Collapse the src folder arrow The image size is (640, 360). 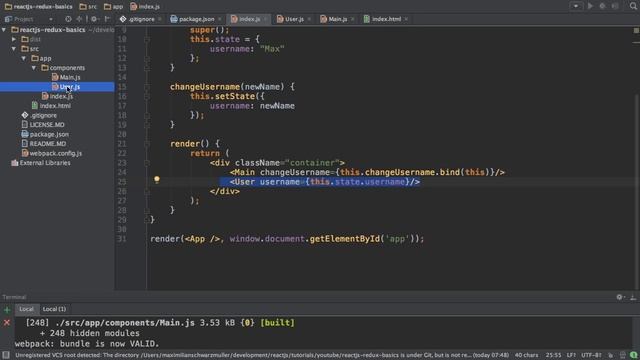pyautogui.click(x=14, y=49)
